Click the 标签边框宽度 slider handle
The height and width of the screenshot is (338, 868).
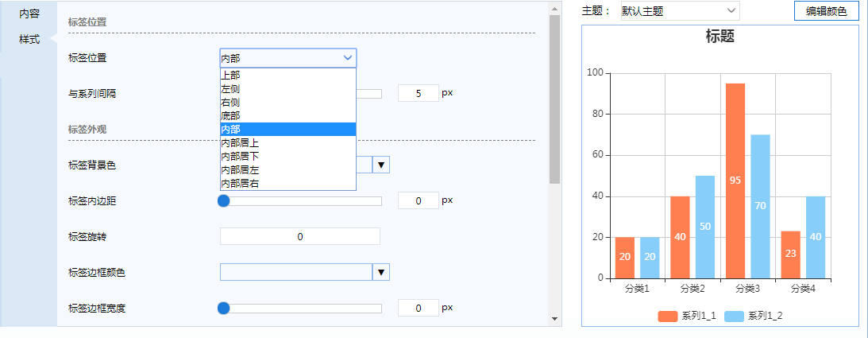coord(224,308)
